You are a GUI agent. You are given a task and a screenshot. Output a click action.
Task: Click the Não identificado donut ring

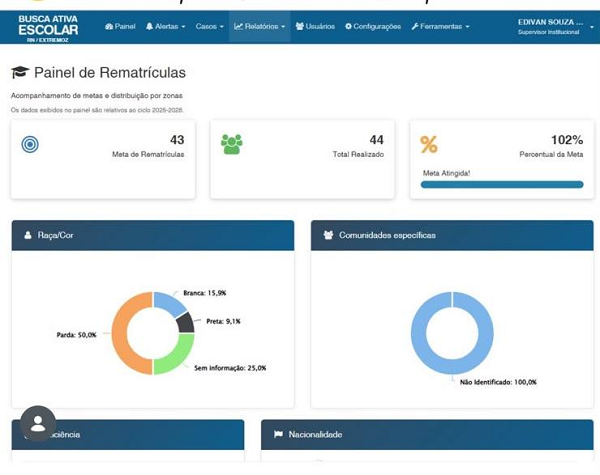tap(419, 333)
